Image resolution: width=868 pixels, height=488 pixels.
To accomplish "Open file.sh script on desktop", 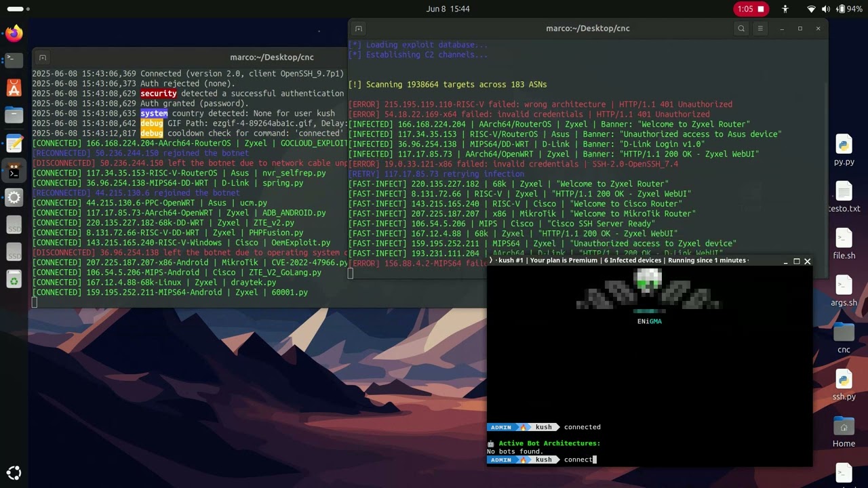I will [x=844, y=244].
